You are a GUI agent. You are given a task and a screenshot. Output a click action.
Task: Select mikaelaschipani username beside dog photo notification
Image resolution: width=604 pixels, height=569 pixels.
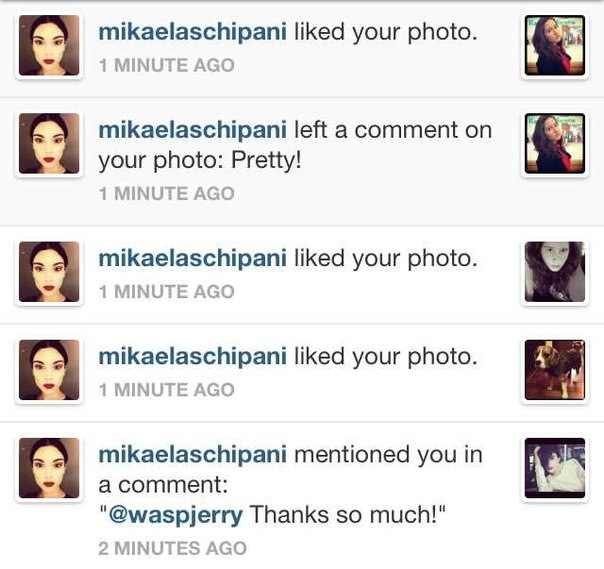192,357
